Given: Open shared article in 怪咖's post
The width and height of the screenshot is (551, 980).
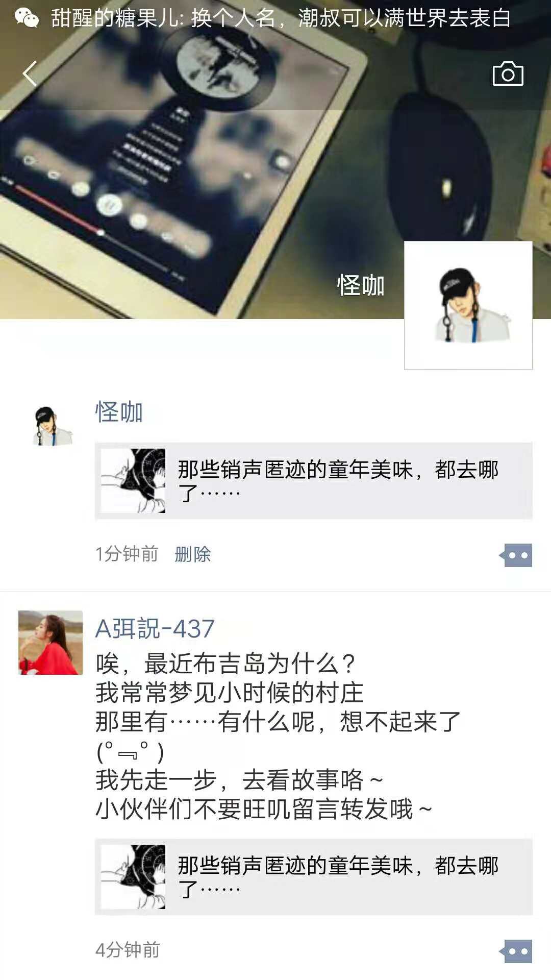Looking at the screenshot, I should (314, 481).
